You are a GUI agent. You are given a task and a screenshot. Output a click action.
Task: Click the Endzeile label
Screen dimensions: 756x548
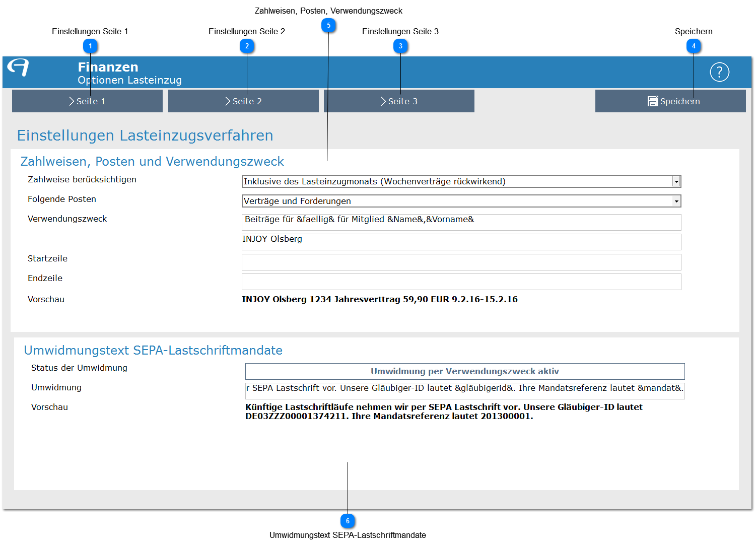pyautogui.click(x=45, y=278)
